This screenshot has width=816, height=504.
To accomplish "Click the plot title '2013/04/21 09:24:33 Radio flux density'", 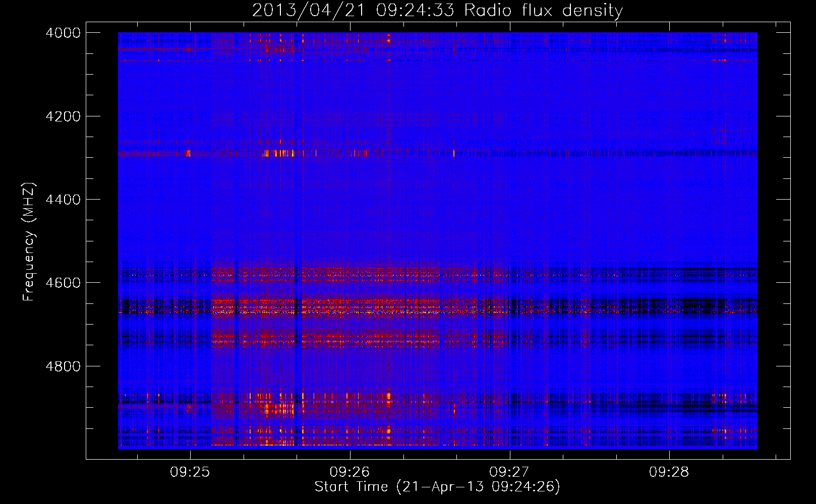I will pos(437,10).
